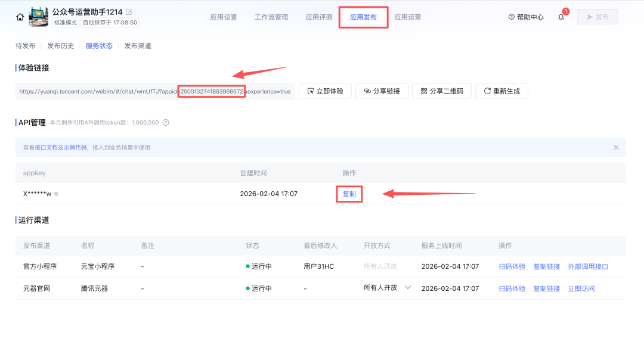Select the 开放方式 column header
644x351 pixels.
(377, 246)
